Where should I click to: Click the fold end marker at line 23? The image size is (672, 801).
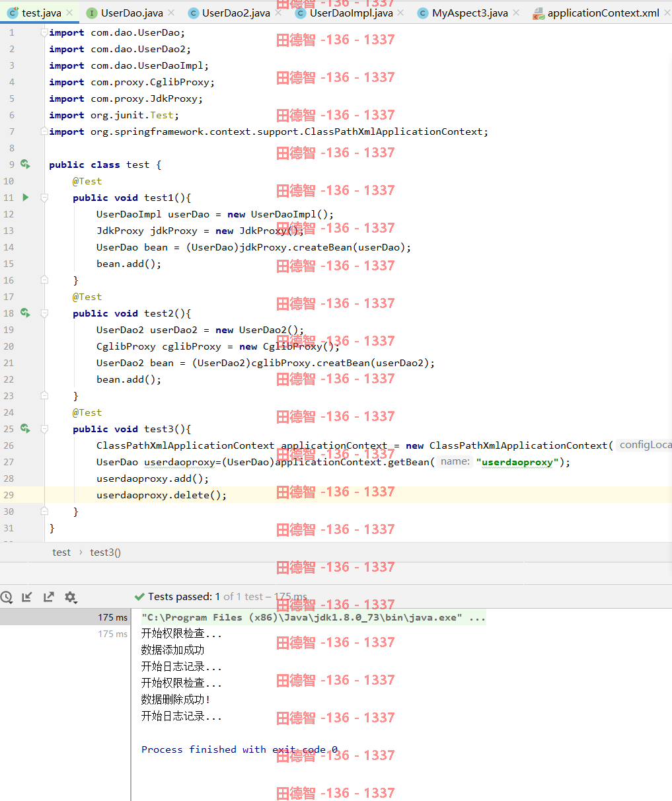[x=44, y=396]
